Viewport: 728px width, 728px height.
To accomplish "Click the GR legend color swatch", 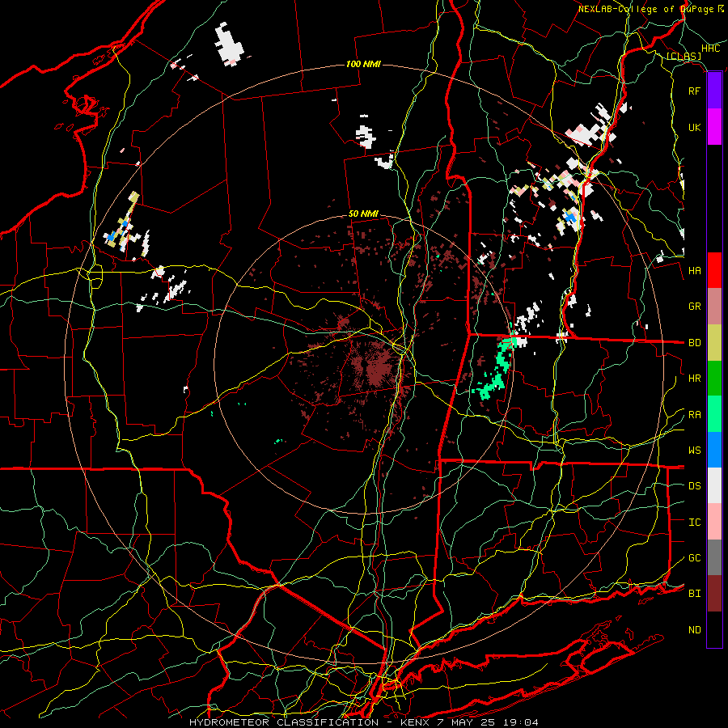I will pos(714,307).
